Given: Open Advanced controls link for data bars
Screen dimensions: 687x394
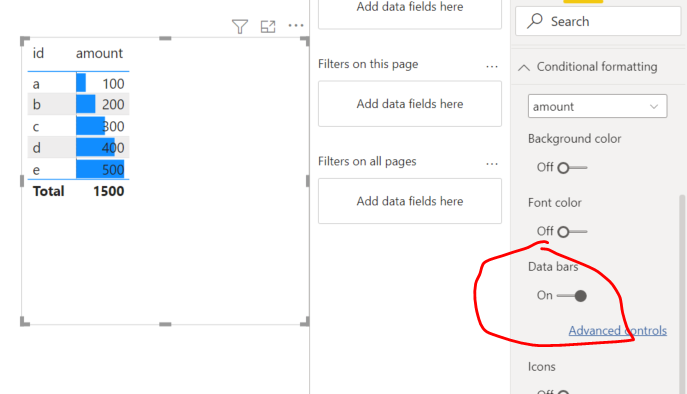Looking at the screenshot, I should (x=618, y=330).
